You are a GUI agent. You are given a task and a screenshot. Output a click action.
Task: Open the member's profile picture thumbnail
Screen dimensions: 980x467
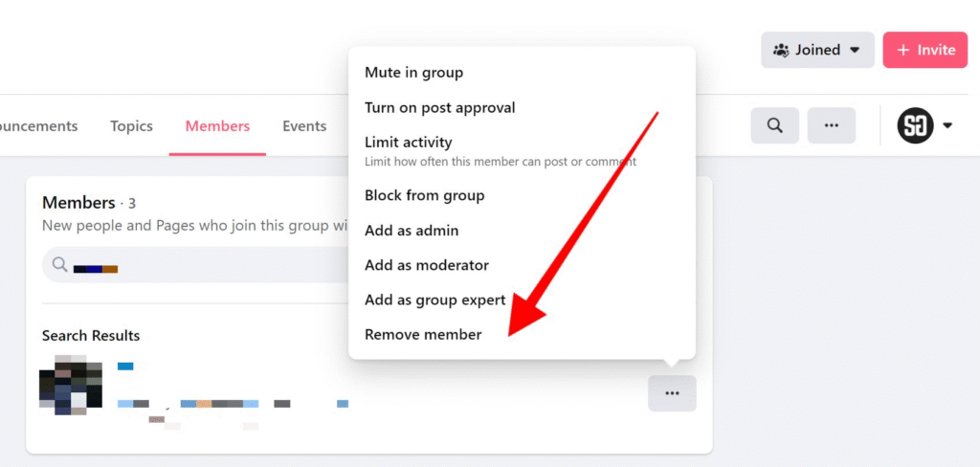pyautogui.click(x=71, y=385)
